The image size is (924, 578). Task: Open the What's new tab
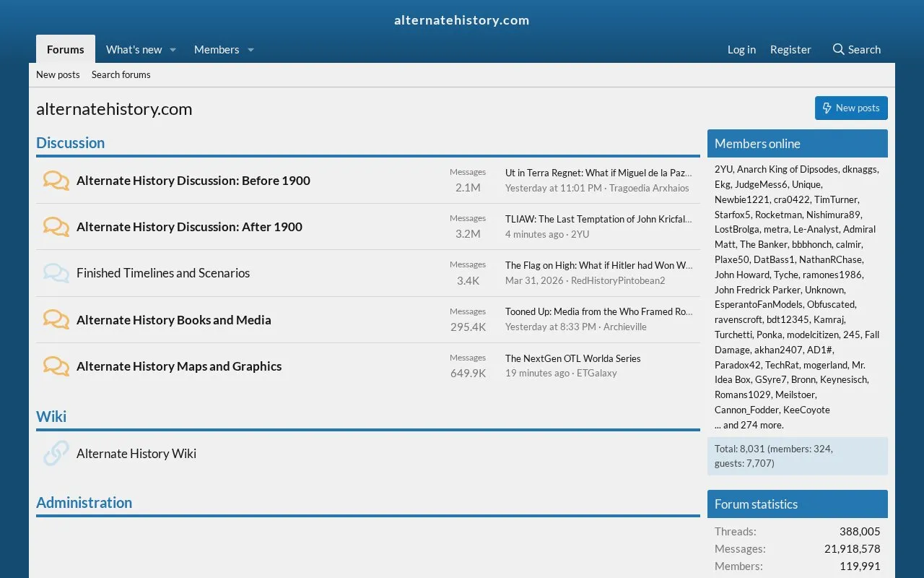pos(134,49)
